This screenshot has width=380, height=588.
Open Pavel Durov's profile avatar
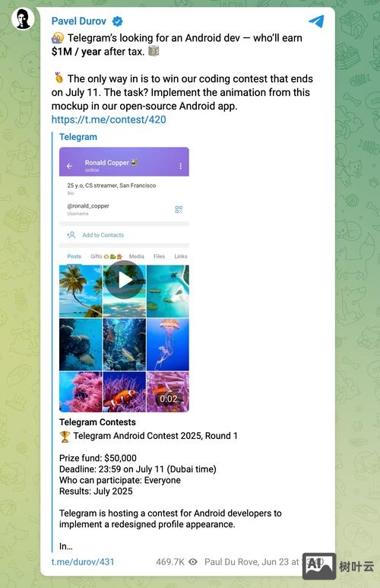23,18
